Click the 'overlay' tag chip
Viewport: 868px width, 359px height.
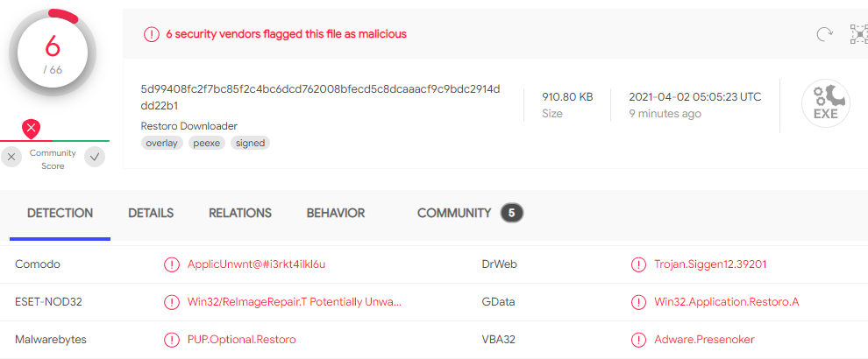point(161,144)
